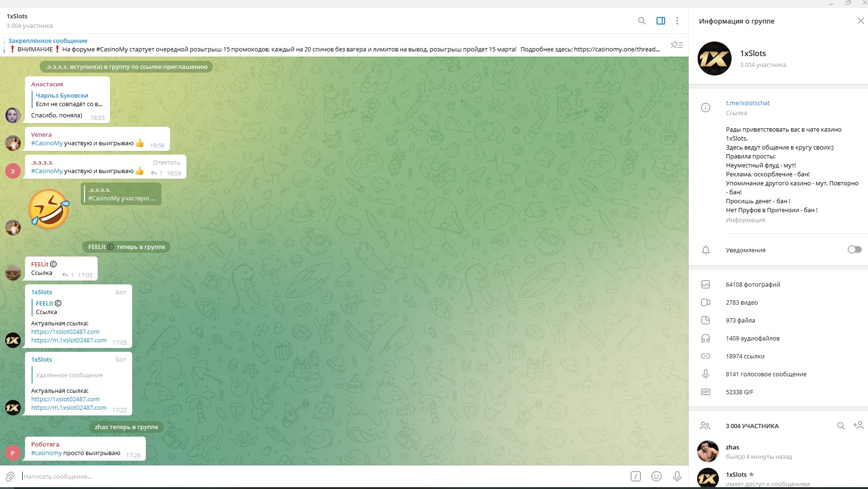
Task: Open chat search magnifier icon
Action: (642, 21)
